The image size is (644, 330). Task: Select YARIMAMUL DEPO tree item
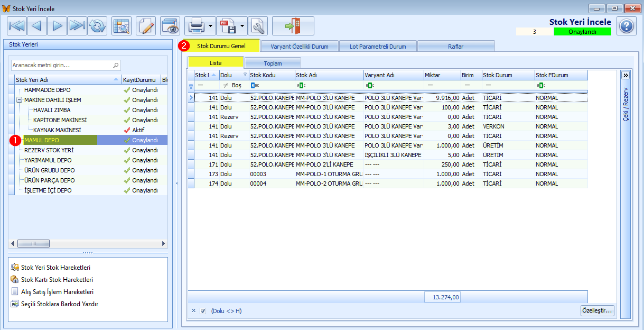[x=48, y=160]
